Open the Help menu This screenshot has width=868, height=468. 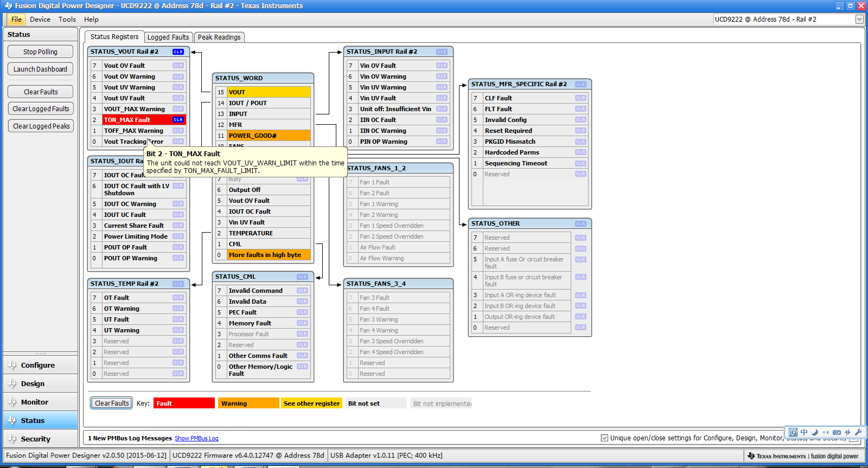coord(91,20)
